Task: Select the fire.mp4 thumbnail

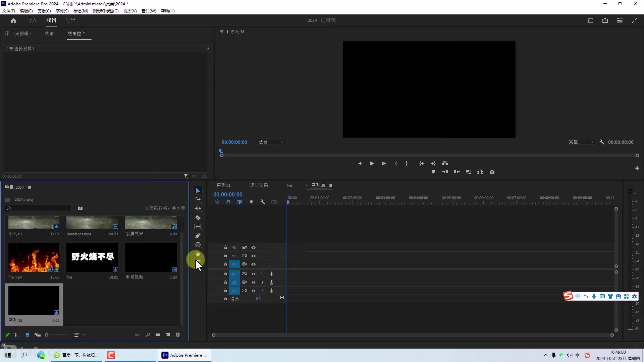Action: (x=34, y=257)
